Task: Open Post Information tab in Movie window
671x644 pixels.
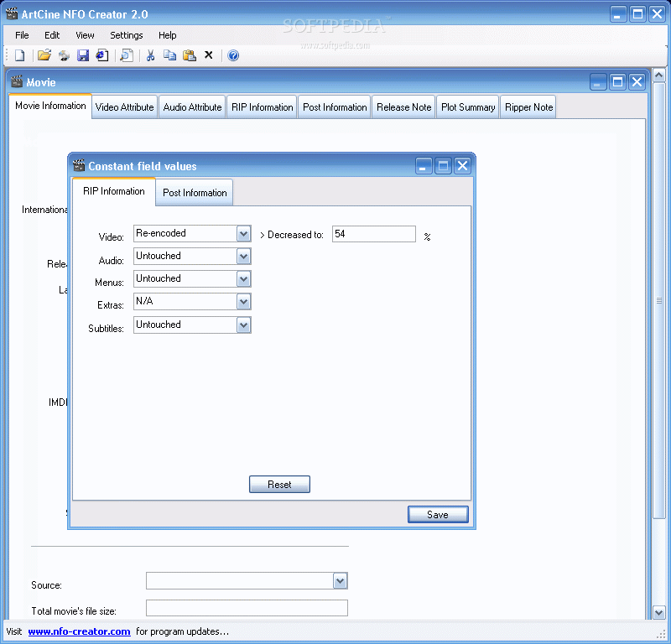Action: tap(335, 107)
